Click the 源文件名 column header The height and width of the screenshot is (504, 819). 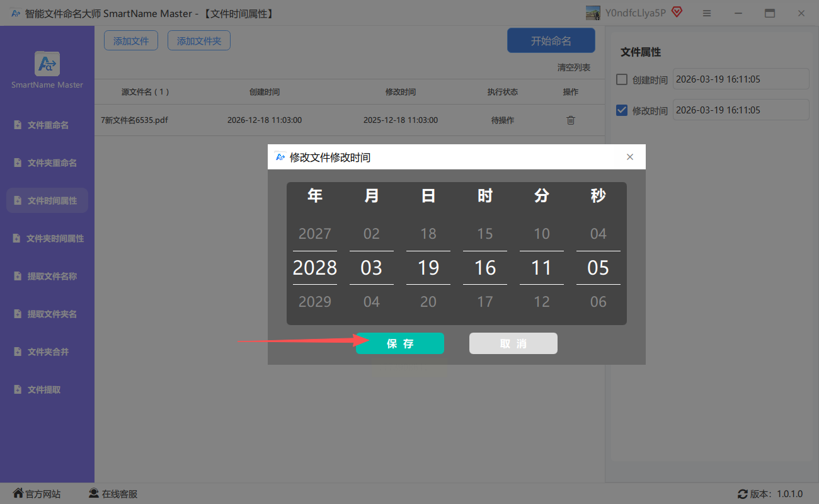tap(146, 92)
